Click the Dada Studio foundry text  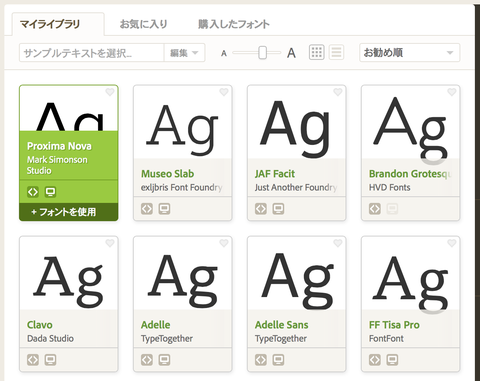pos(50,338)
